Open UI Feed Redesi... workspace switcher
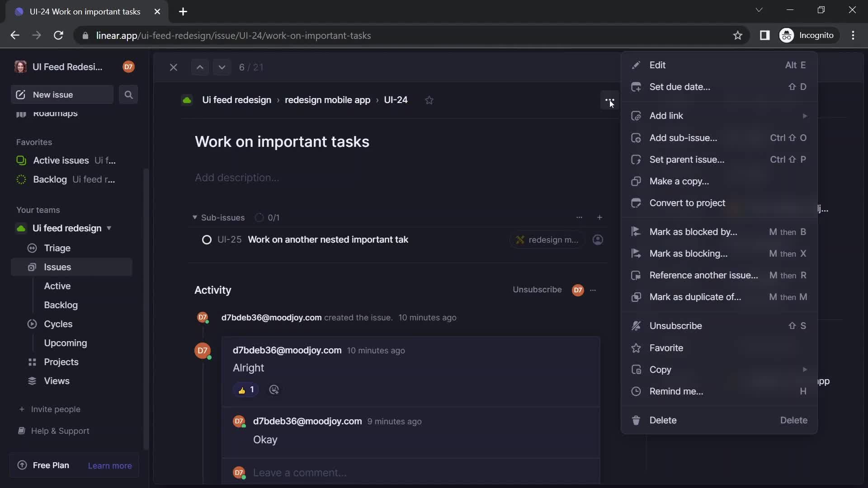This screenshot has width=868, height=488. [x=59, y=67]
